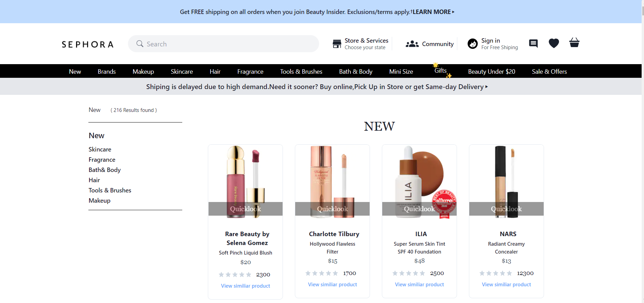Open Bath & Body navigation menu

[x=356, y=71]
